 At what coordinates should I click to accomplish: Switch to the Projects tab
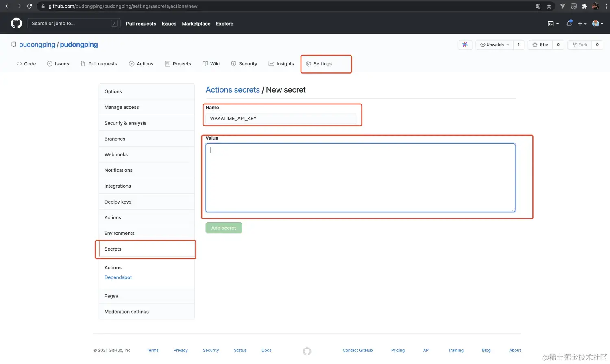pos(178,64)
